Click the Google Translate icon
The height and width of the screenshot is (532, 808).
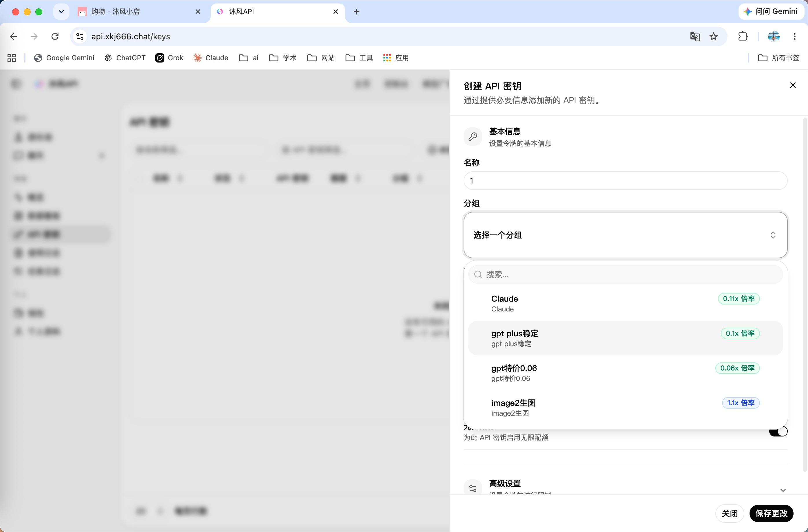point(695,36)
